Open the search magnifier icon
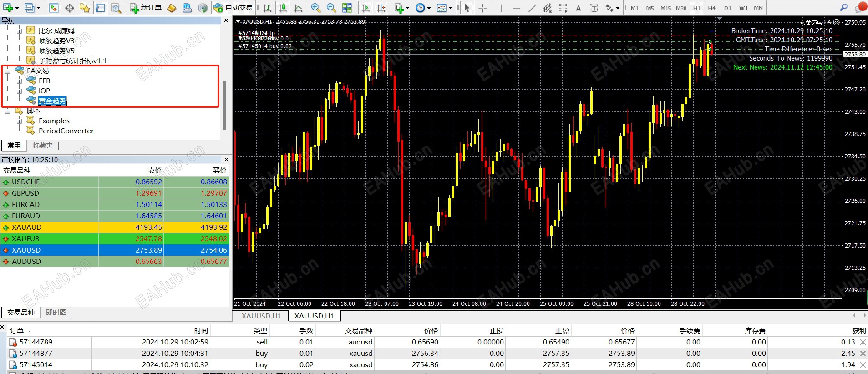This screenshot has height=374, width=868. 843,7
